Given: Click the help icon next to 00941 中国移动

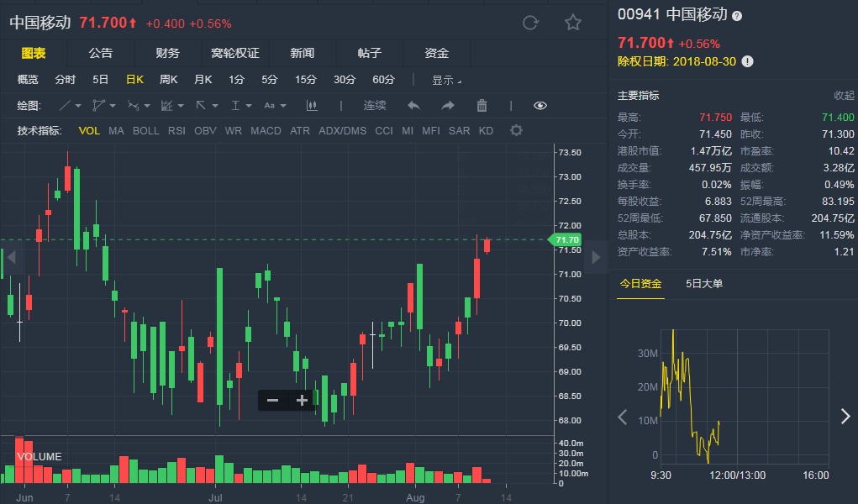Looking at the screenshot, I should [x=737, y=16].
